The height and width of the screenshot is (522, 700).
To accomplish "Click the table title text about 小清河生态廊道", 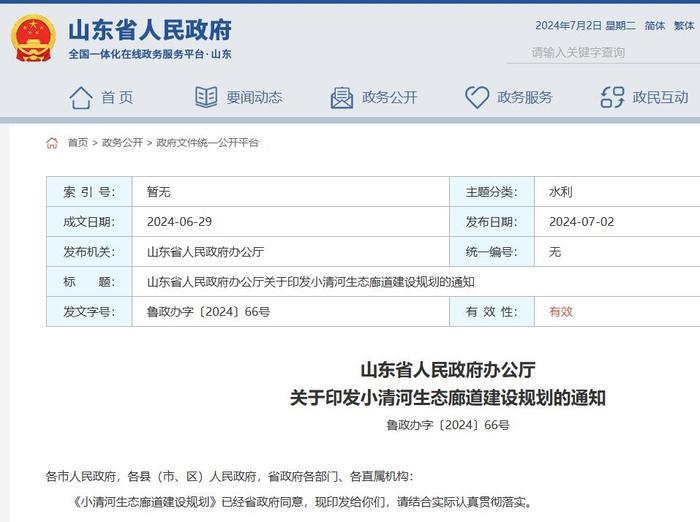I will click(311, 282).
